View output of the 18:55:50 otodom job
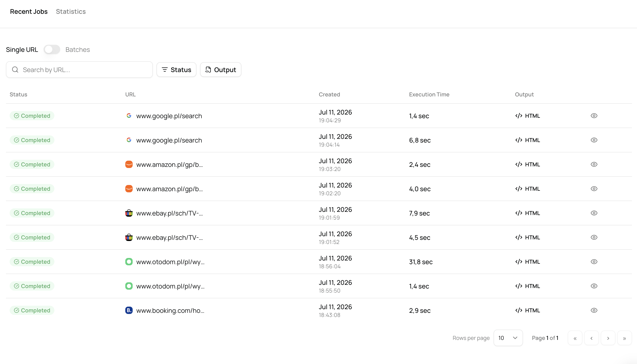Screen dimensions: 637x364 click(594, 286)
